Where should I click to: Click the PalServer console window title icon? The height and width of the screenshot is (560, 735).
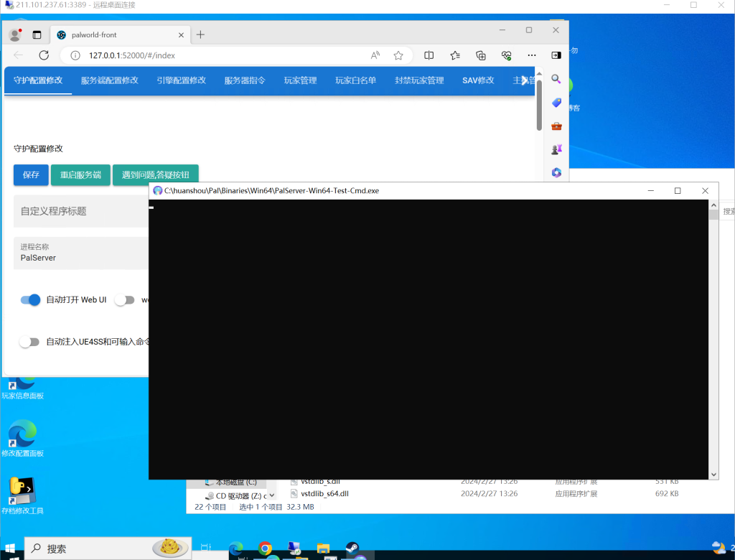pos(158,190)
